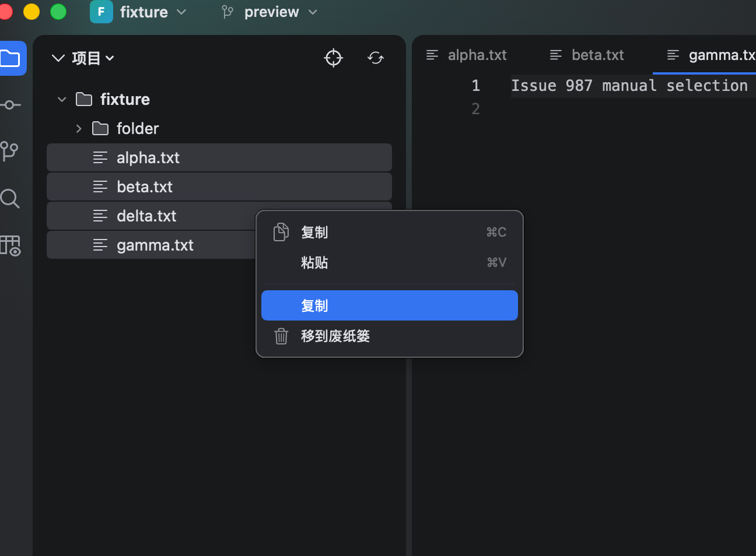Select alpha.txt in the project tree
756x556 pixels.
click(x=219, y=157)
